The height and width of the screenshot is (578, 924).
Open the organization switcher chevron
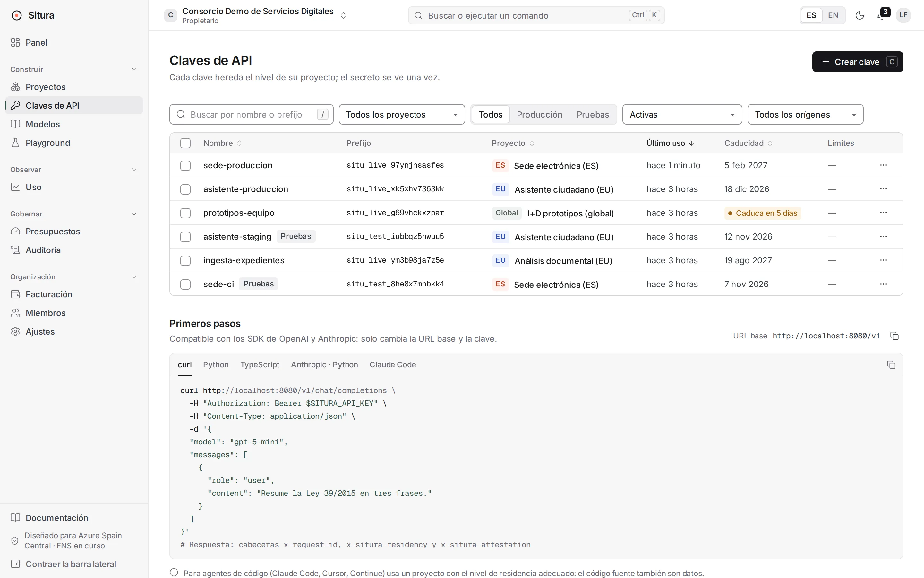343,15
